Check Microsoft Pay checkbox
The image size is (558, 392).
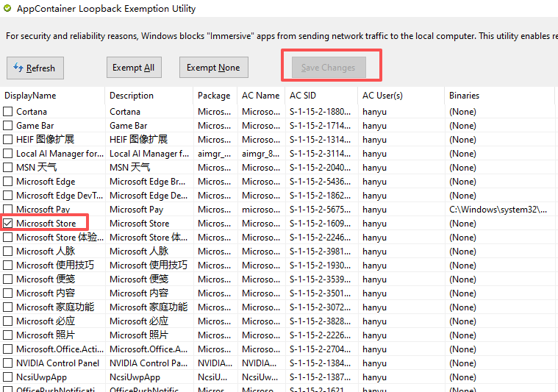7,210
